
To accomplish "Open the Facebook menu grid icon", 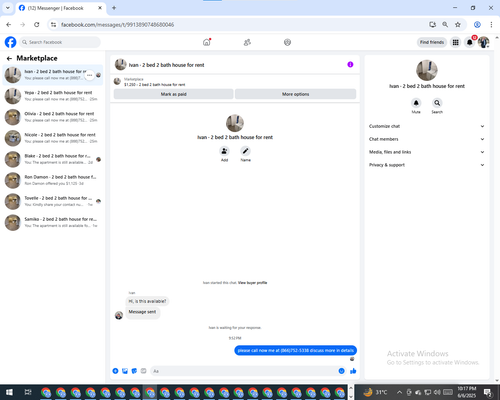I will tap(455, 42).
